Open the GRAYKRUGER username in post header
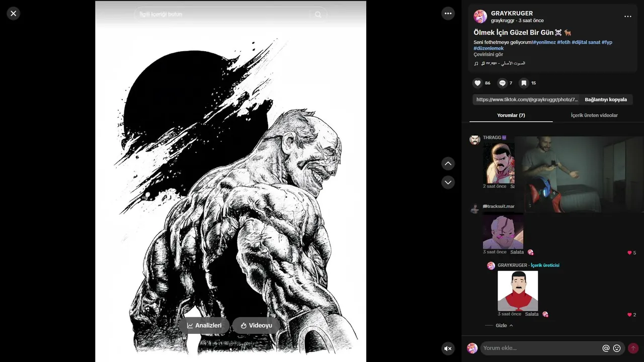Viewport: 644px width, 362px height. click(512, 14)
